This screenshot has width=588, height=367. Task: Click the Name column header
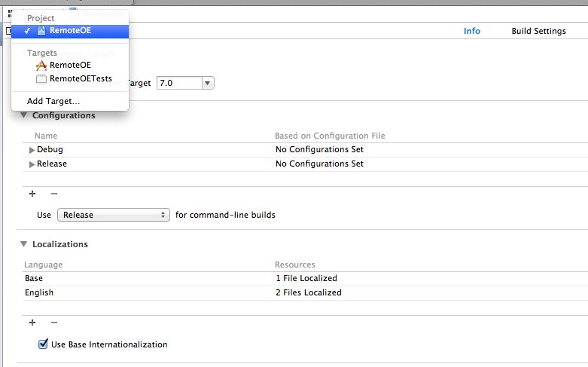point(46,136)
